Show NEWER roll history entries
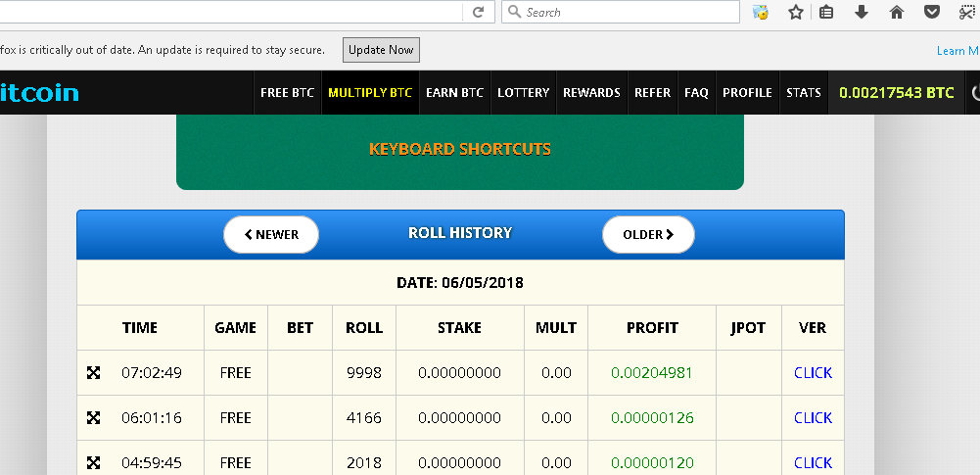Screen dimensions: 980x475 (271, 234)
